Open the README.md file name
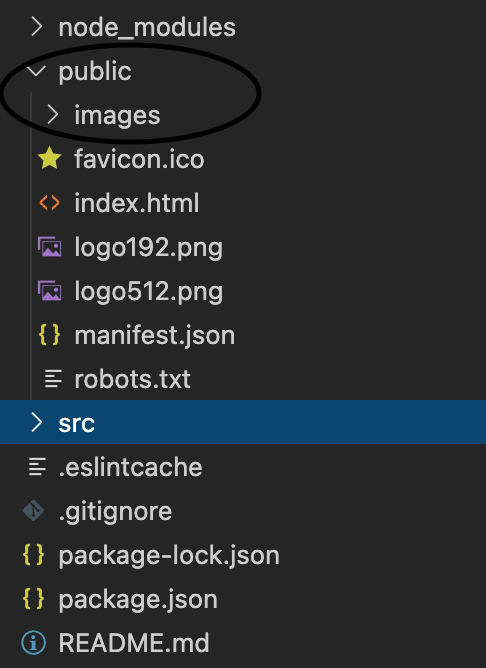 click(134, 642)
